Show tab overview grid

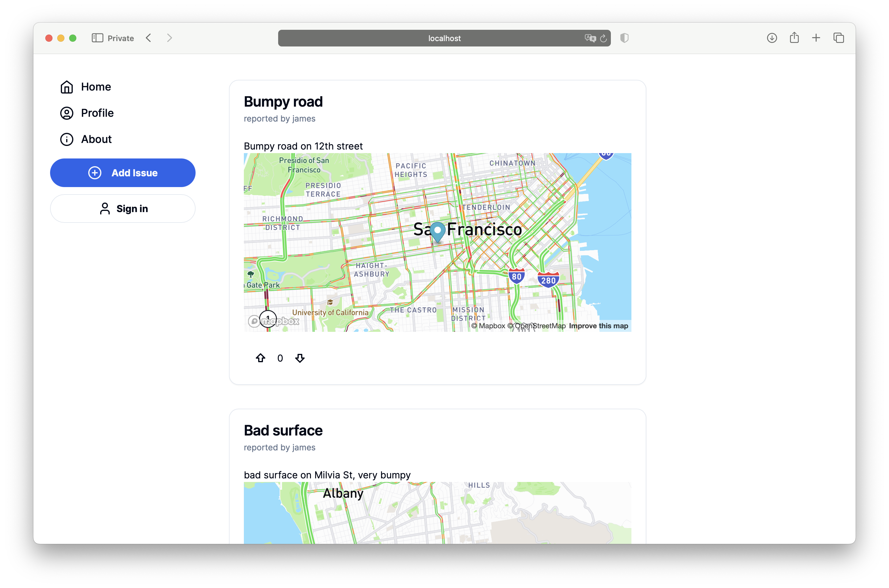(838, 38)
